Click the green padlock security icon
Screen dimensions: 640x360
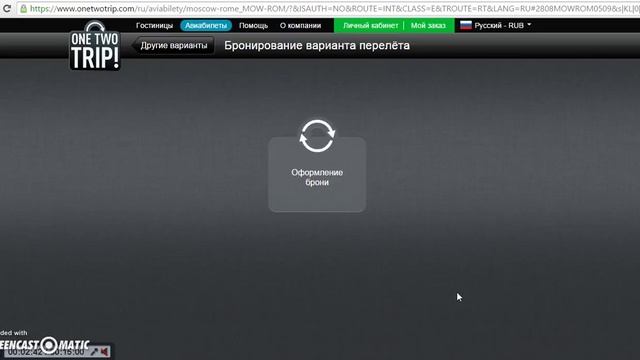24,8
